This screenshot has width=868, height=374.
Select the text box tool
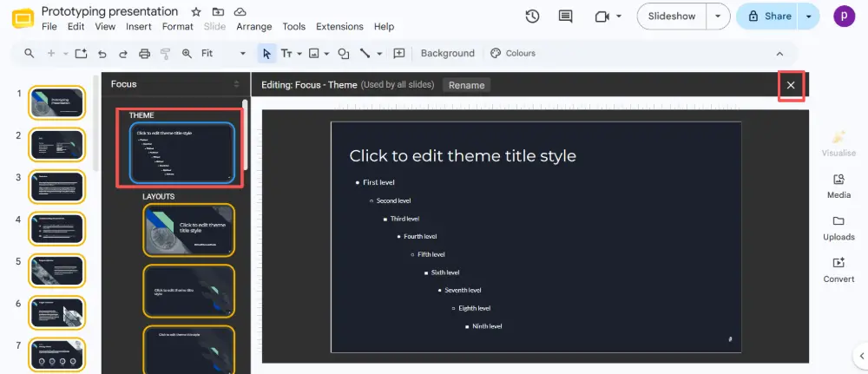tap(286, 54)
